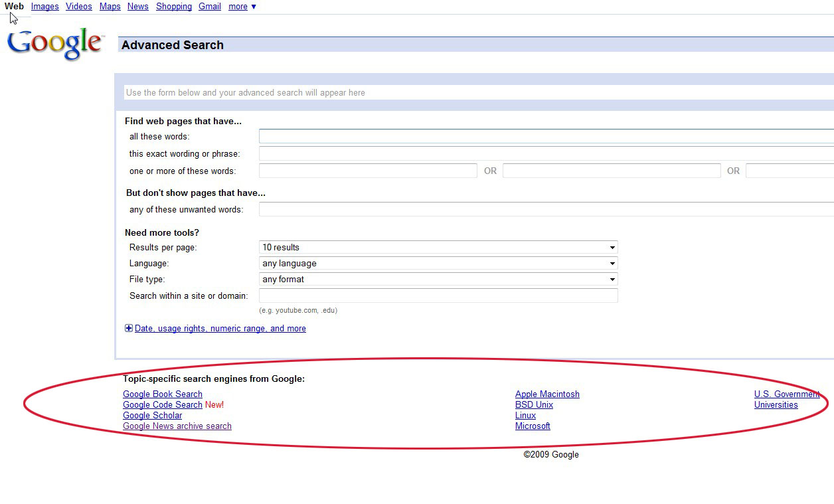The height and width of the screenshot is (504, 834).
Task: Click 'Topic-specific search engines from Google:' text
Action: (x=214, y=379)
